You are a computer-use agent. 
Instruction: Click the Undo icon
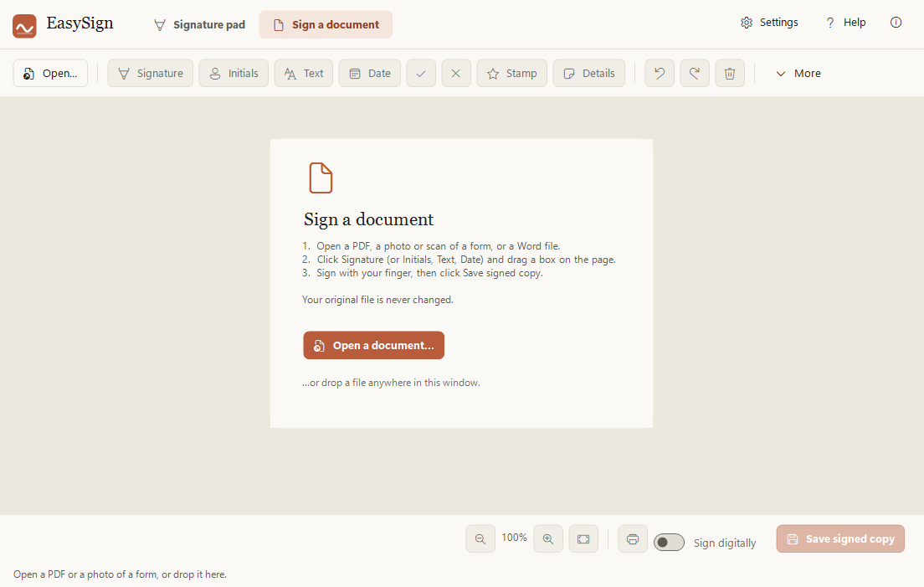click(660, 73)
